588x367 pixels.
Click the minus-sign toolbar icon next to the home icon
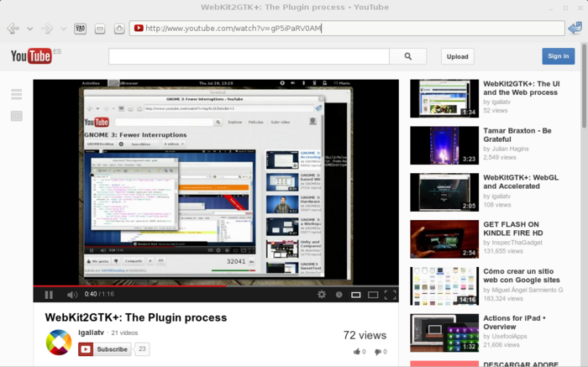pyautogui.click(x=100, y=29)
